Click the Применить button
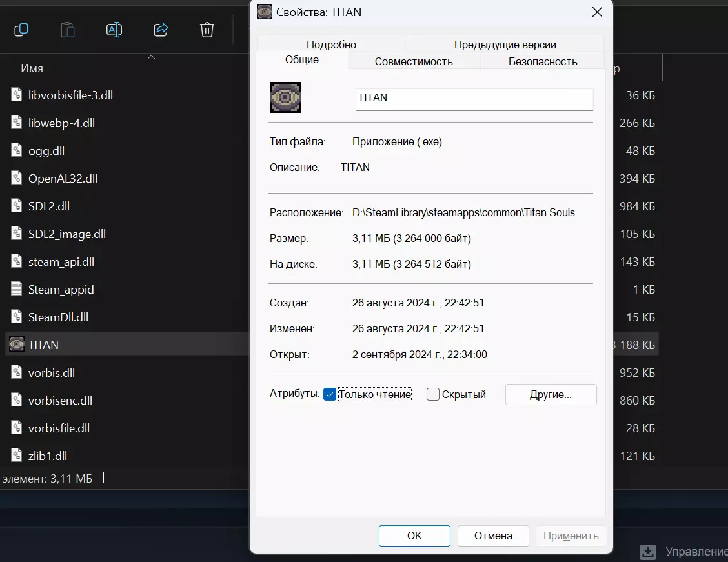The image size is (728, 562). [x=571, y=536]
